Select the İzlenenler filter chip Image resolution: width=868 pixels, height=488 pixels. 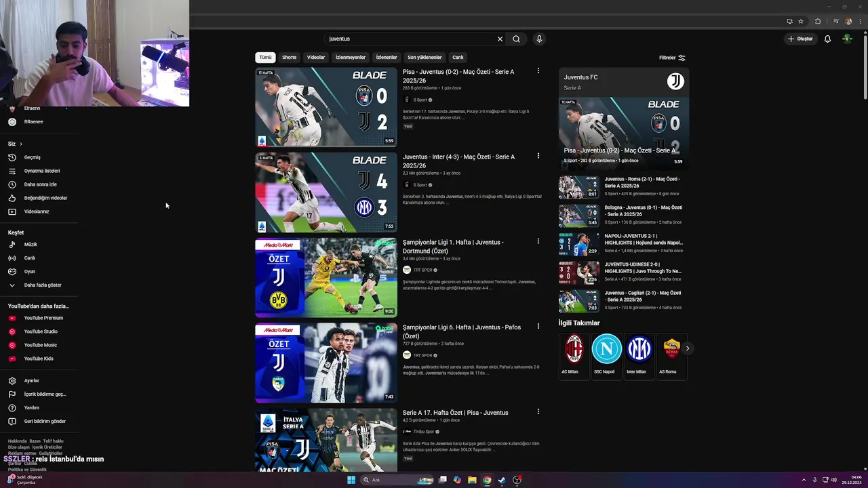point(387,58)
